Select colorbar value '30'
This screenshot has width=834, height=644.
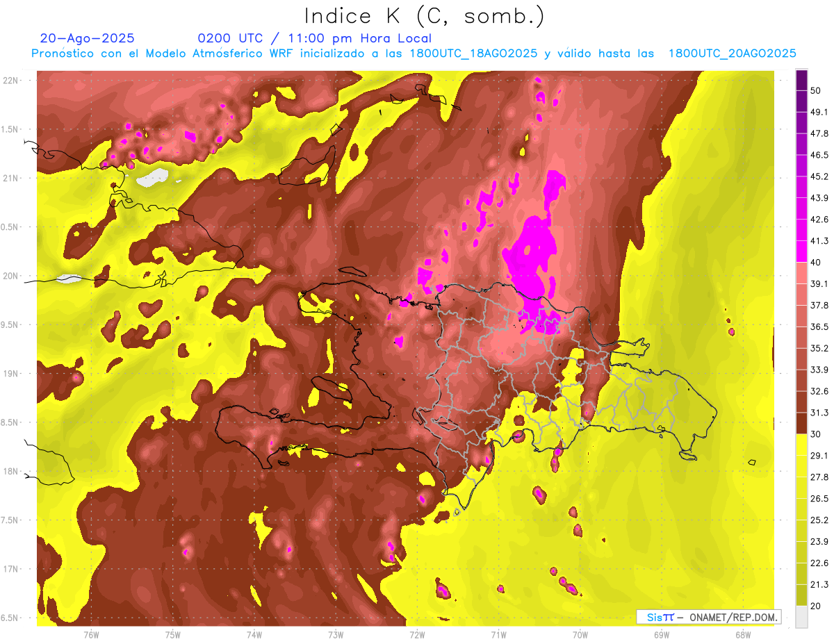[817, 434]
